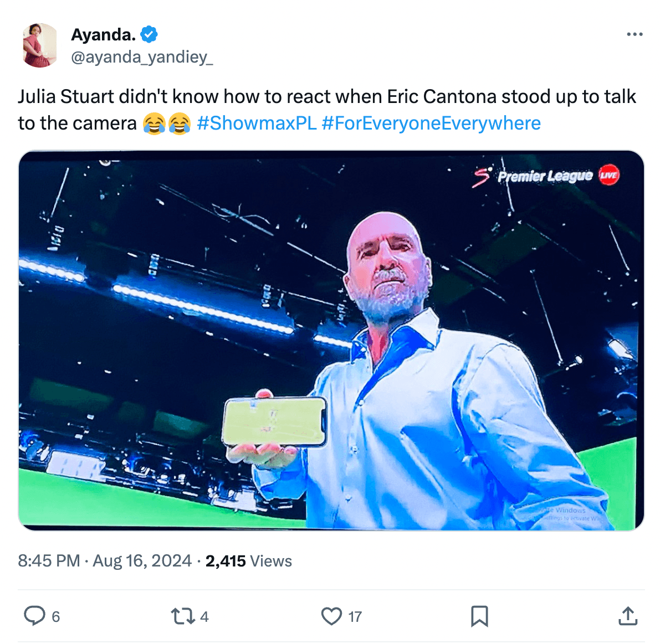The image size is (660, 644).
Task: Open the three-dot more options menu
Action: (x=635, y=34)
